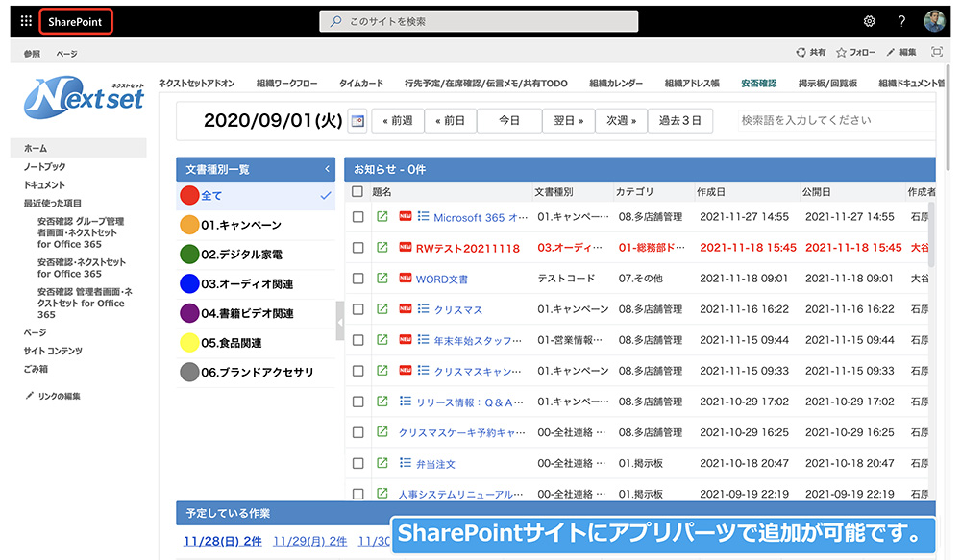The height and width of the screenshot is (560, 961).
Task: Click the pencil icon for リンクの編集
Action: click(x=30, y=396)
